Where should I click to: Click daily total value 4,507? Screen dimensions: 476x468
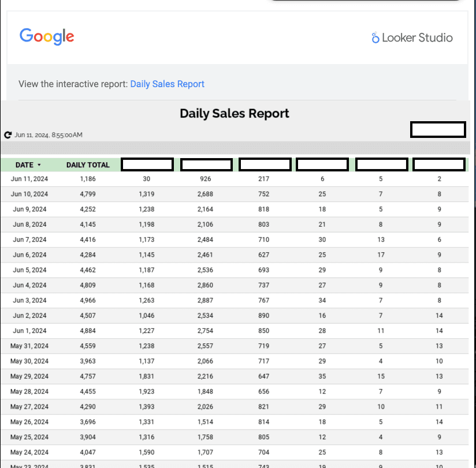click(x=88, y=316)
